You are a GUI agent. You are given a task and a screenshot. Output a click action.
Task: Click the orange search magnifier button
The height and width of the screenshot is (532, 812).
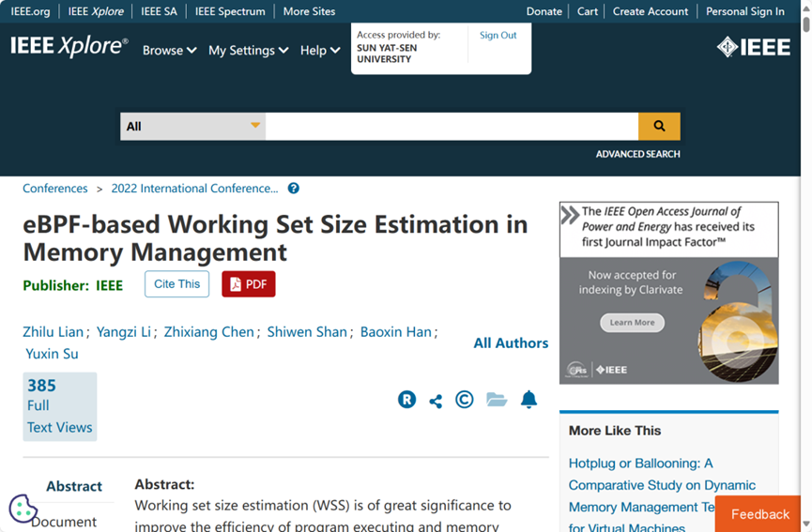click(659, 126)
